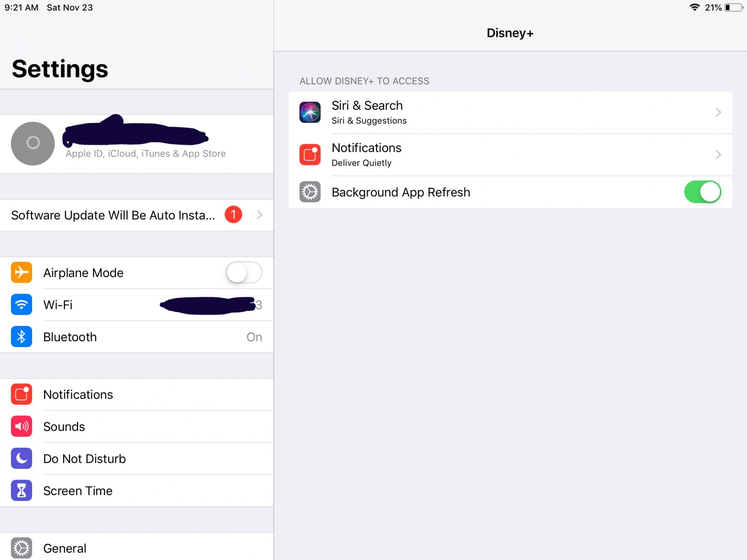This screenshot has width=747, height=560.
Task: Tap the Background App Refresh gear icon
Action: [x=310, y=192]
